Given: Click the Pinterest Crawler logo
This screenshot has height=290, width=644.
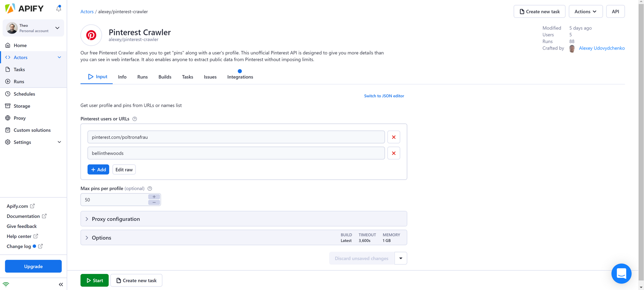Looking at the screenshot, I should coord(91,35).
